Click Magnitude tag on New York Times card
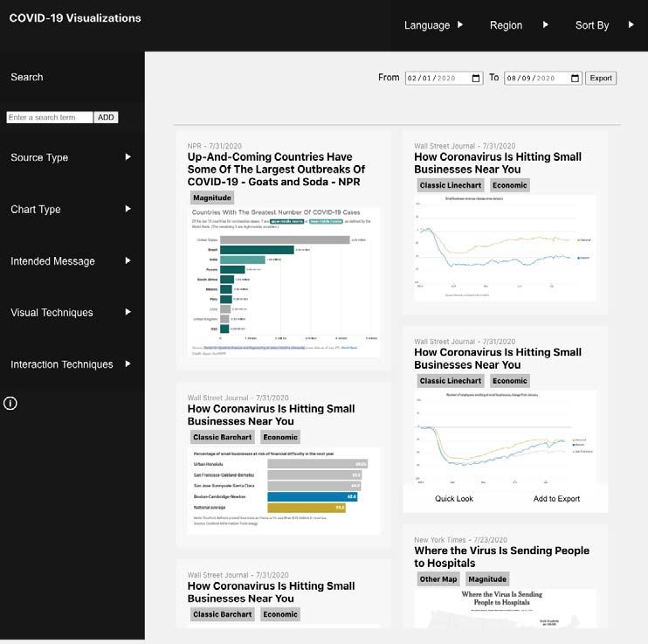Image resolution: width=648 pixels, height=644 pixels. coord(487,579)
